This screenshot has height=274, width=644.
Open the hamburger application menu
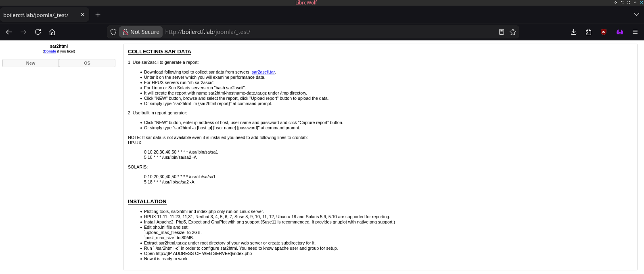pyautogui.click(x=635, y=32)
